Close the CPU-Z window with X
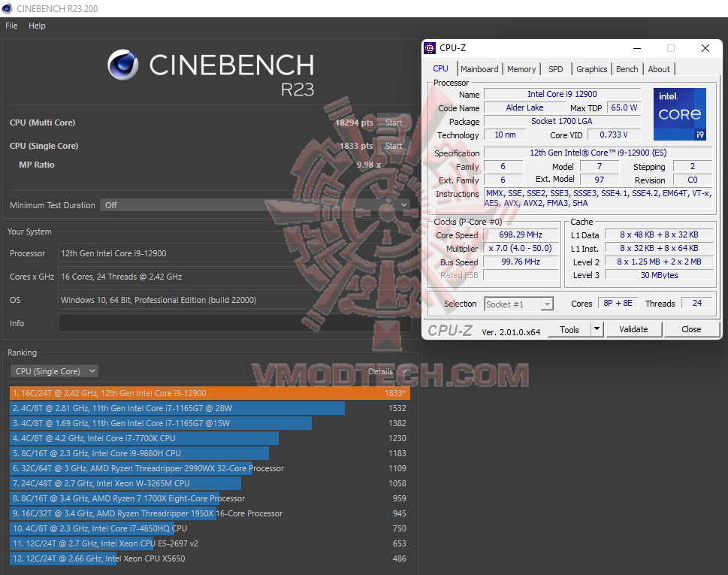The image size is (728, 575). point(705,48)
